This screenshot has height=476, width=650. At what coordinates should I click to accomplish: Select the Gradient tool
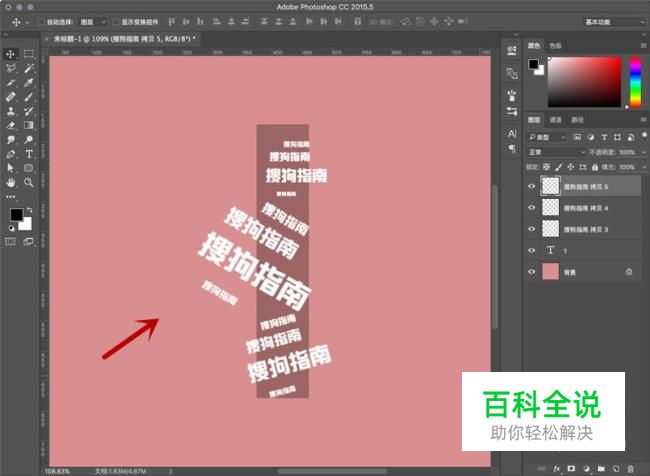(x=29, y=125)
